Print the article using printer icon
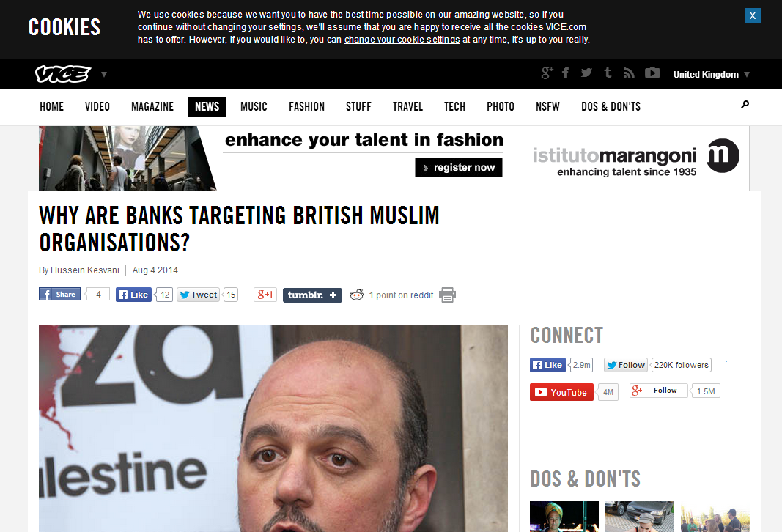The image size is (782, 532). pos(447,295)
